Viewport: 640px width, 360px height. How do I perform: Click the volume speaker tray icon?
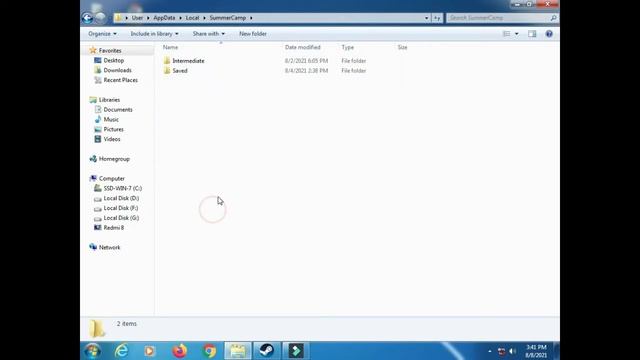[513, 351]
